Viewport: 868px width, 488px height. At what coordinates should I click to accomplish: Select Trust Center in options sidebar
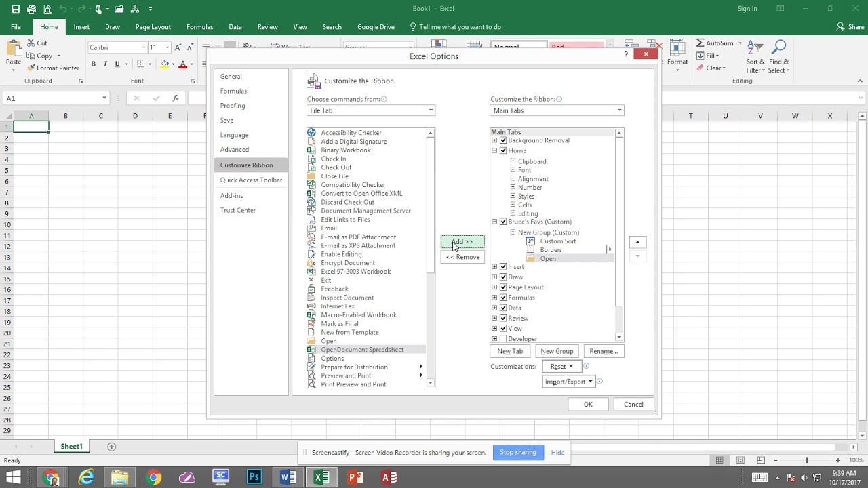coord(238,211)
